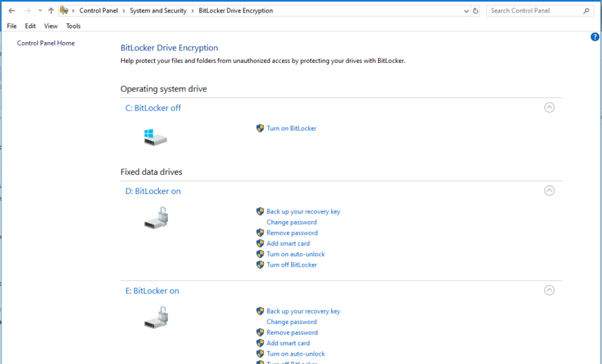Screen dimensions: 602x364
Task: Click E: BitLocker on heading
Action: pyautogui.click(x=152, y=291)
